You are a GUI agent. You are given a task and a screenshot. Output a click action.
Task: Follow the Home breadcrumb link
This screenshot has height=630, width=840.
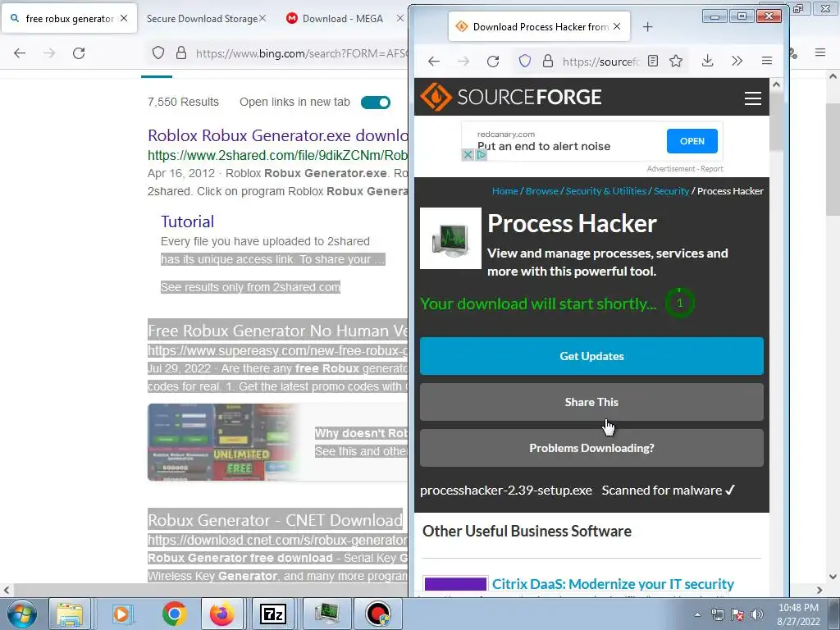[x=504, y=190]
